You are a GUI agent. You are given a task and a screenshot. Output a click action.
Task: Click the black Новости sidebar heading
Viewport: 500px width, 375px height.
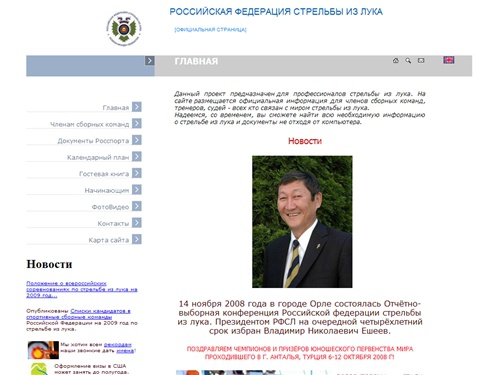[49, 264]
